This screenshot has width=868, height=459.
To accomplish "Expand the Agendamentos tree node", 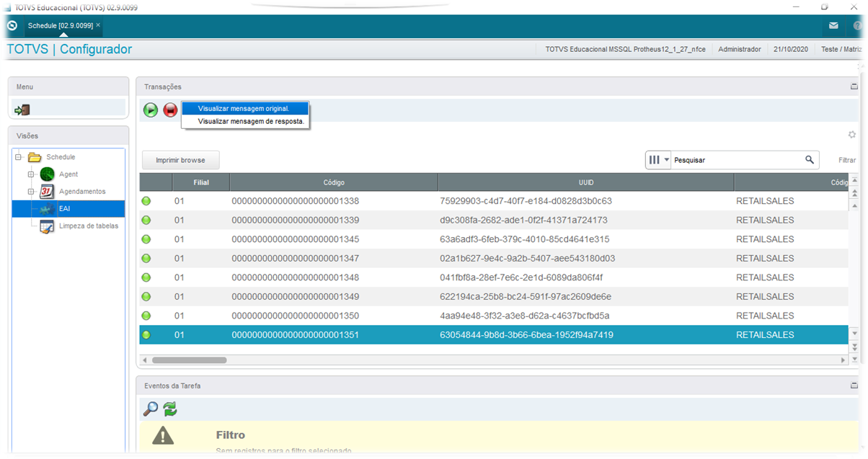I will [31, 192].
